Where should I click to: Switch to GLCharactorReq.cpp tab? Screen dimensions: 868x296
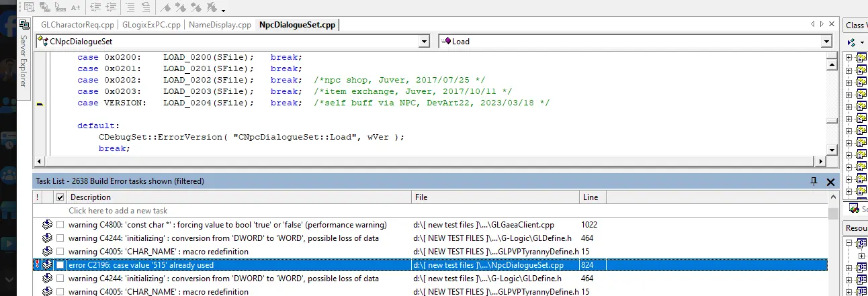point(78,26)
